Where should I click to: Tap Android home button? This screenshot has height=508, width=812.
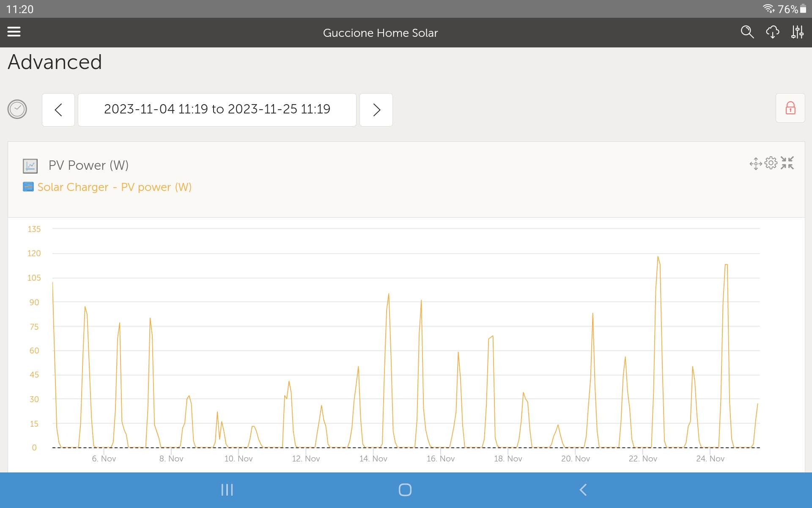pyautogui.click(x=405, y=490)
